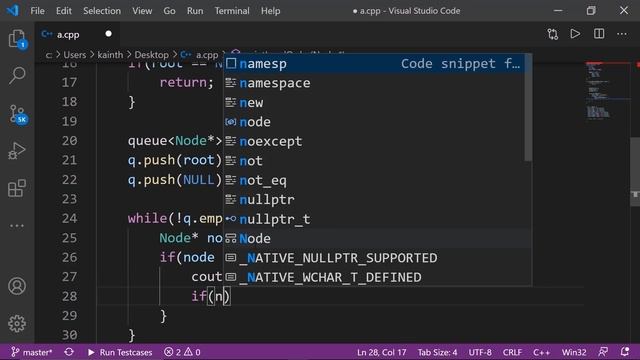
Task: Synchronize changes in status bar
Action: (x=69, y=352)
